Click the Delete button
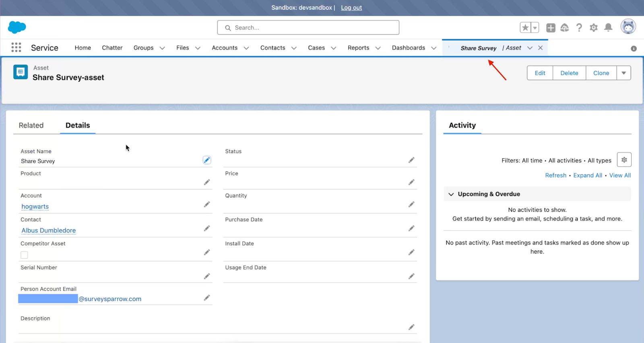This screenshot has height=343, width=644. pos(569,73)
